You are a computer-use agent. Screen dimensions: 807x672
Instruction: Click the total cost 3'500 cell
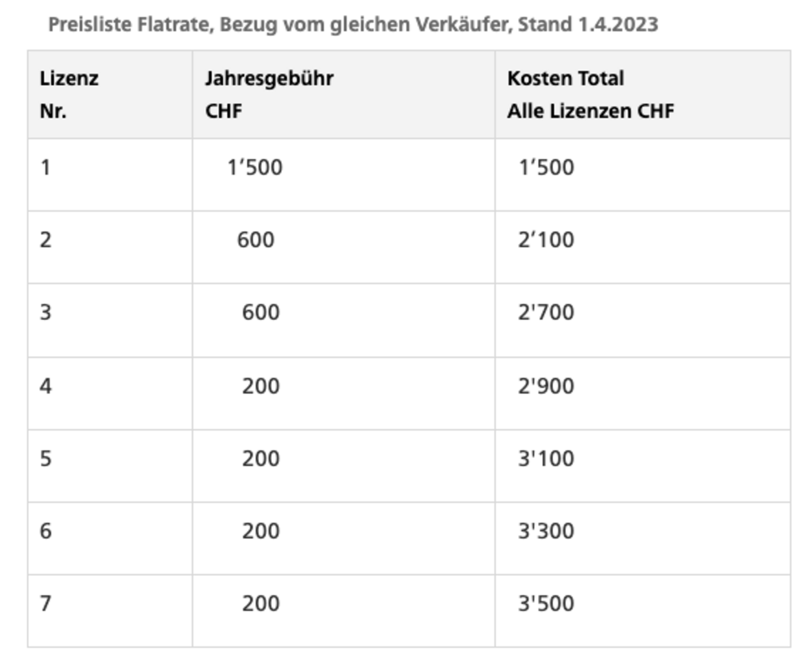pyautogui.click(x=546, y=603)
